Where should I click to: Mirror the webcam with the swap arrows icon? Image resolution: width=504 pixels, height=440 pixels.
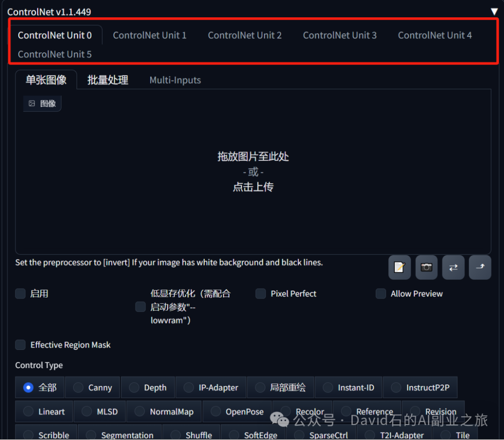pos(453,267)
